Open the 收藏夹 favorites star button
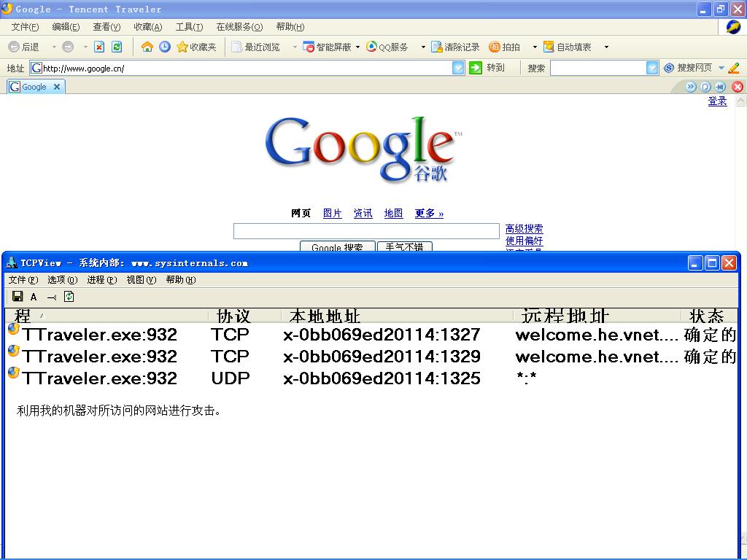747x560 pixels. (x=196, y=47)
